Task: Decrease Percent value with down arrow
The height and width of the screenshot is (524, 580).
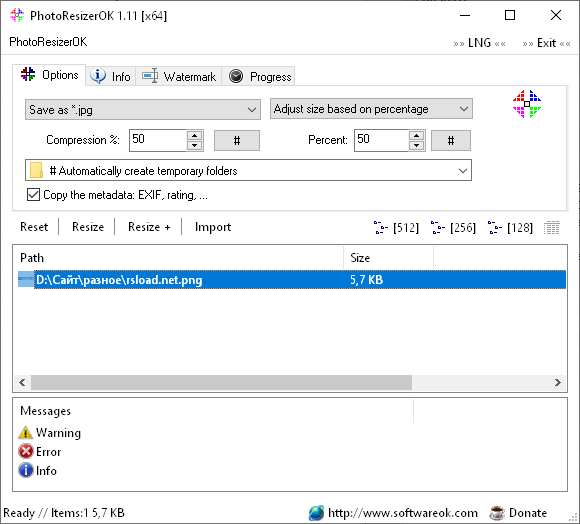Action: pyautogui.click(x=417, y=145)
